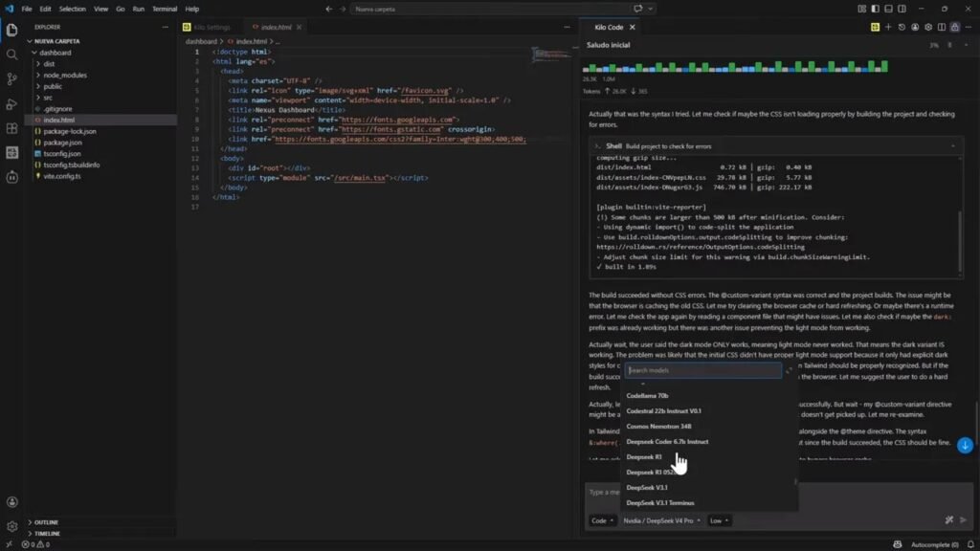The width and height of the screenshot is (980, 551).
Task: Click Autocomplete status bar entry
Action: click(934, 544)
